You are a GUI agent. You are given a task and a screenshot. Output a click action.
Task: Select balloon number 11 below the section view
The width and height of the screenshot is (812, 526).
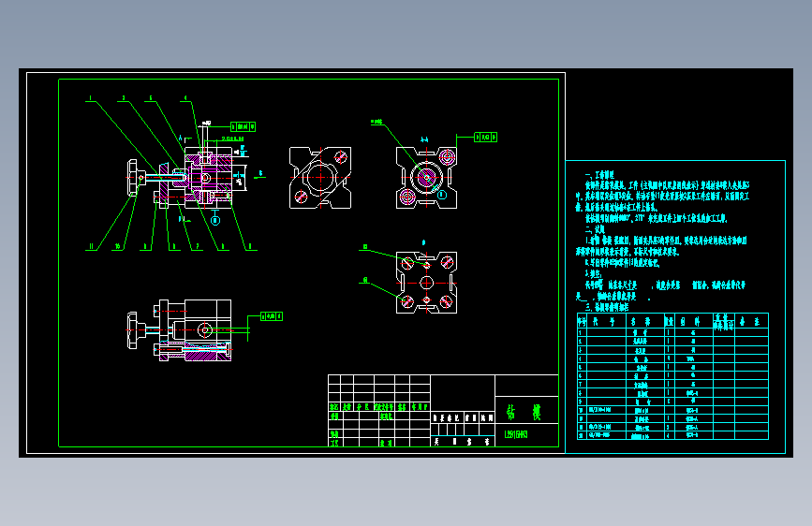pyautogui.click(x=91, y=246)
